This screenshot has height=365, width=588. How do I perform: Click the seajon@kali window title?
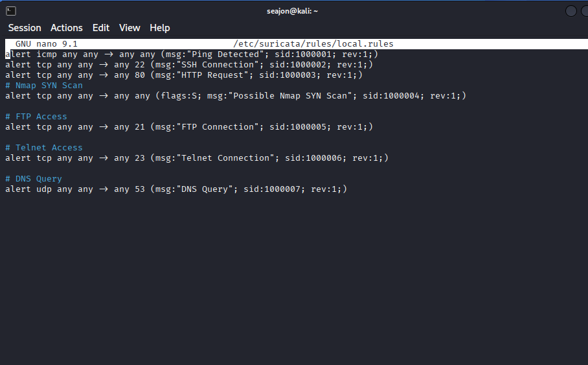292,11
